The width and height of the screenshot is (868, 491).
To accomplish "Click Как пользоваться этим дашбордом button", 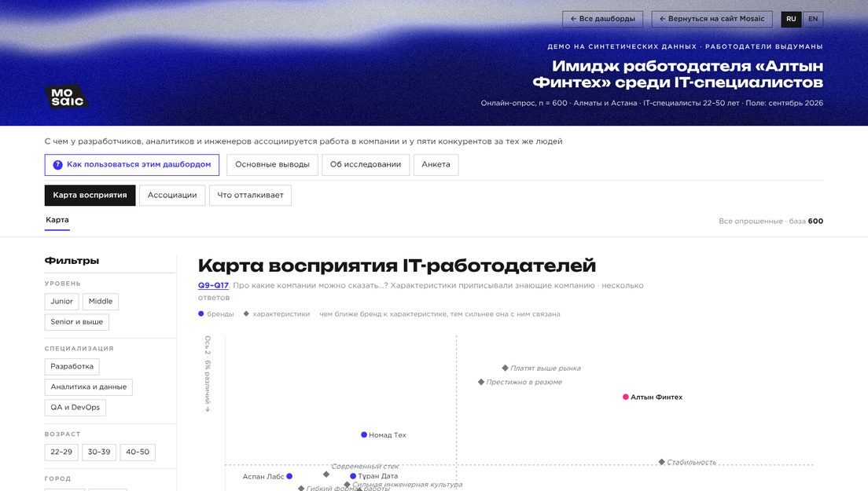I will 132,165.
